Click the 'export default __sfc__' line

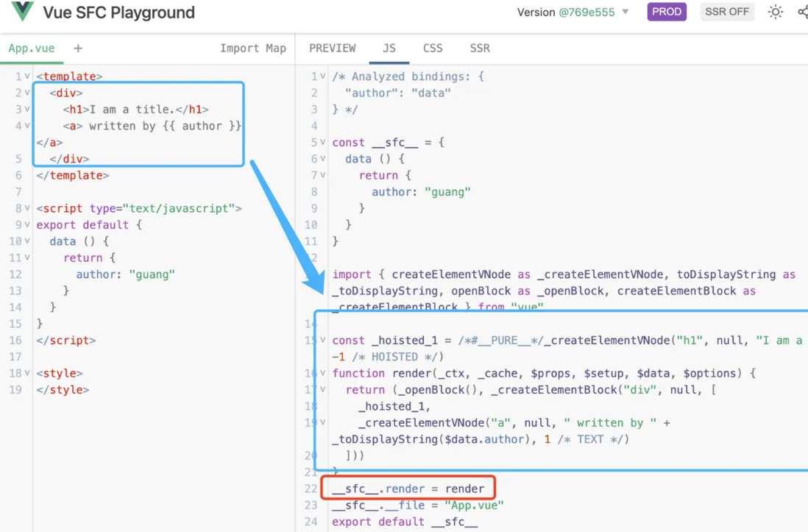[405, 522]
